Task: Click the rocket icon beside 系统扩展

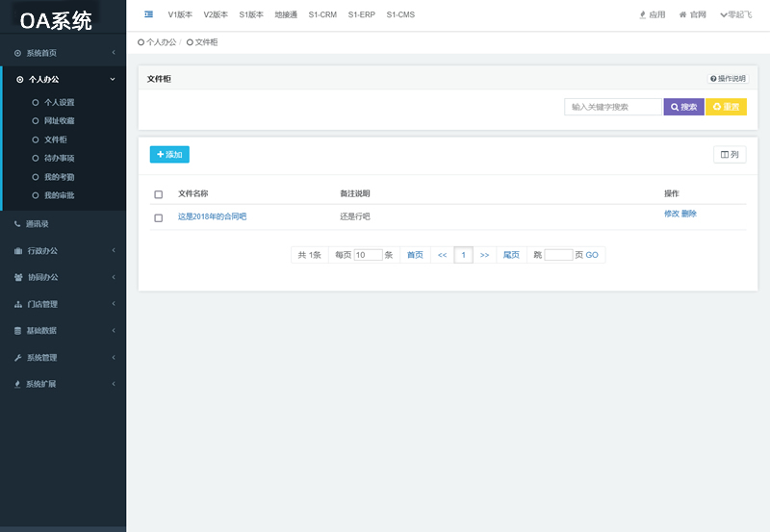Action: 17,384
